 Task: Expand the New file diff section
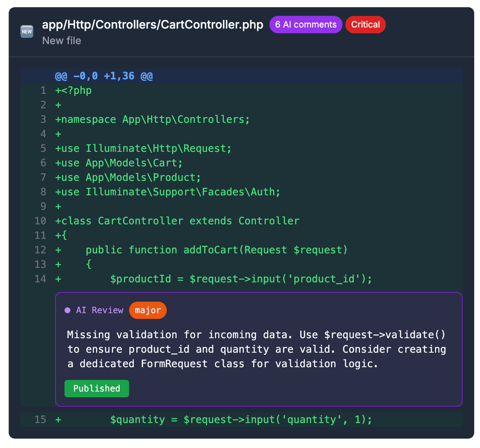click(x=61, y=40)
